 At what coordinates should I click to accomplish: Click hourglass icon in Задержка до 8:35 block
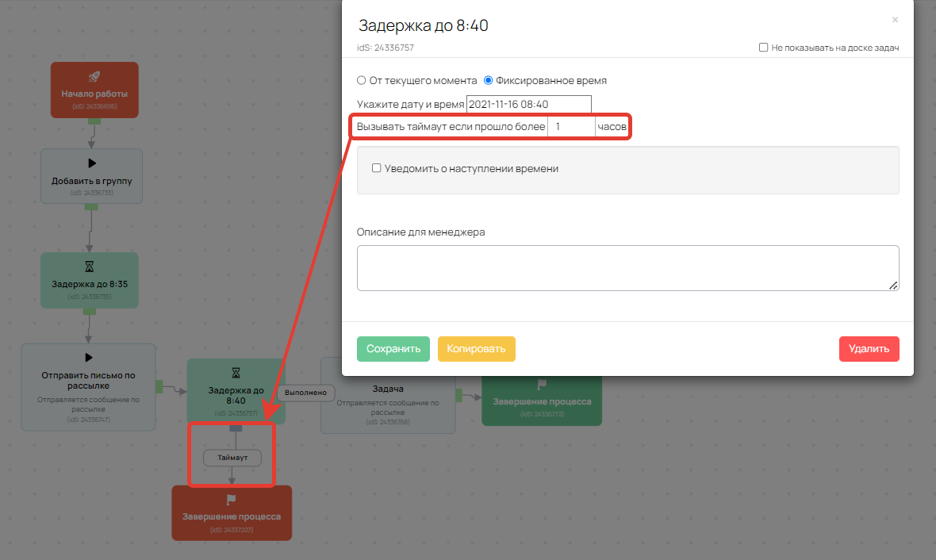click(x=90, y=267)
